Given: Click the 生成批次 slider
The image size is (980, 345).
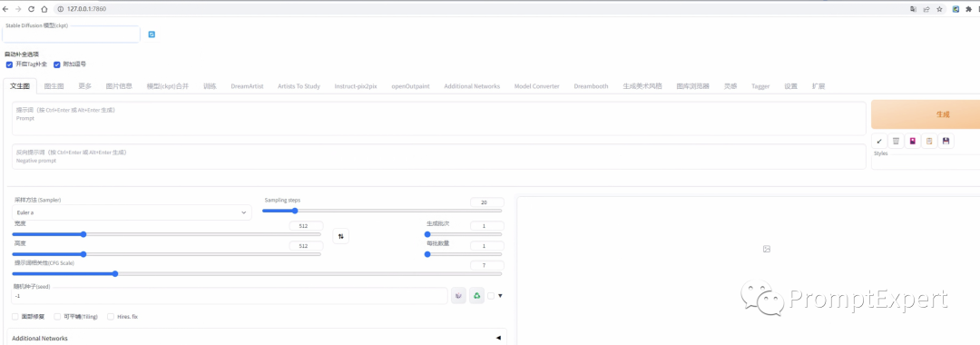Looking at the screenshot, I should coord(463,234).
